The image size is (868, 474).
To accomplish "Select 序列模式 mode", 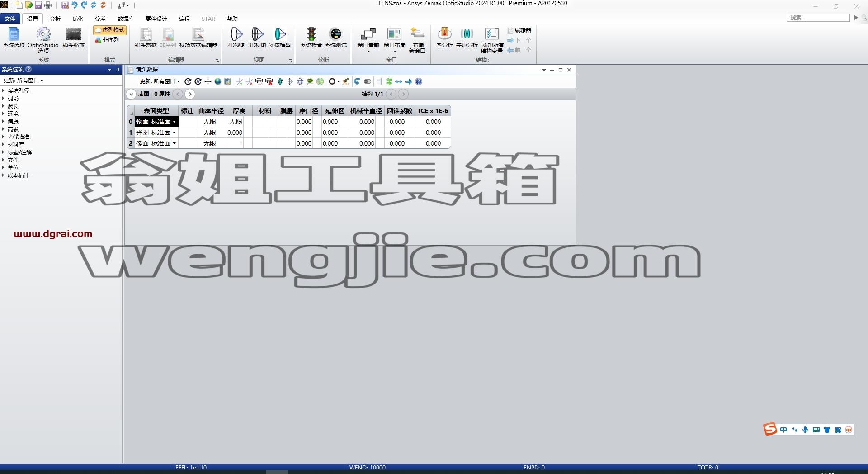I will click(110, 30).
